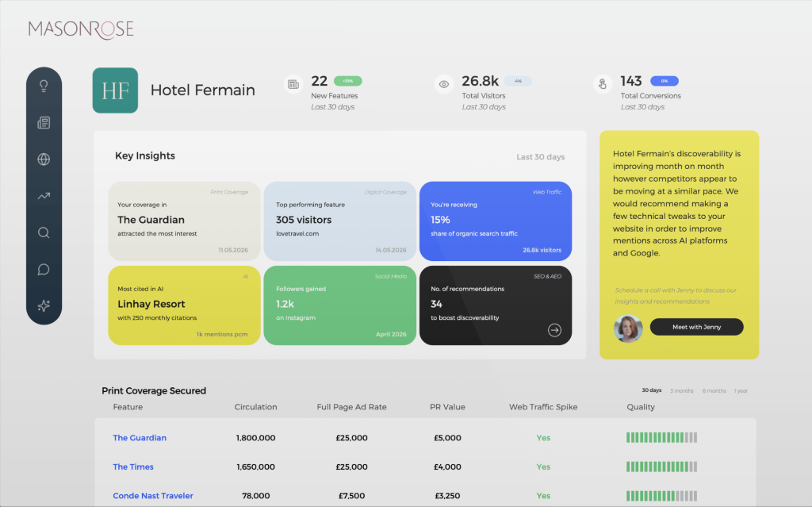Click Yes in The Guardian row

(x=543, y=437)
